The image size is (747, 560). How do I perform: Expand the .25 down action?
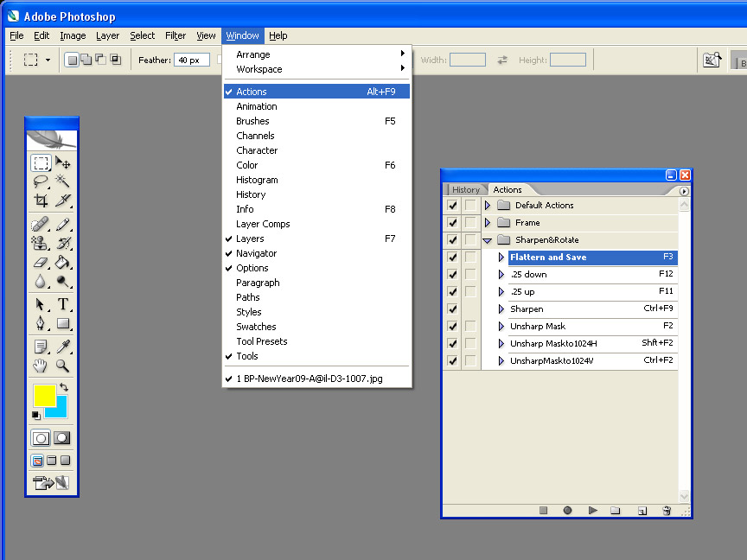click(501, 274)
